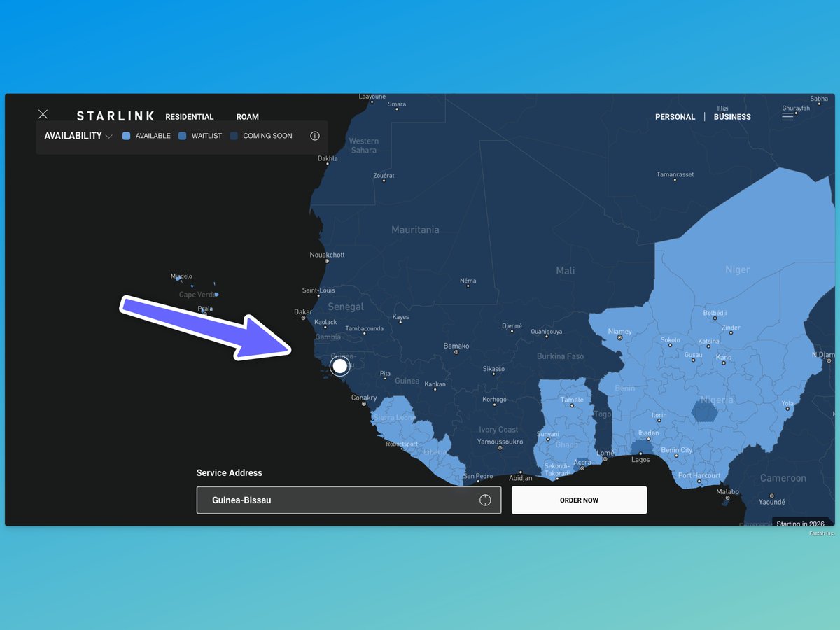
Task: Click the white location marker on Guinea-Bissau
Action: click(x=340, y=365)
